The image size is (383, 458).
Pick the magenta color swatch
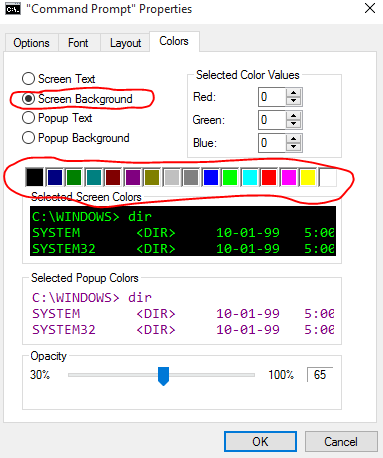tap(289, 177)
